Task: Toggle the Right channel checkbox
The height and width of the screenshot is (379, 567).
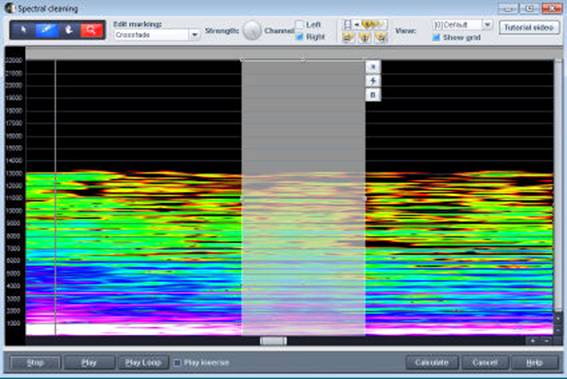Action: (x=299, y=37)
